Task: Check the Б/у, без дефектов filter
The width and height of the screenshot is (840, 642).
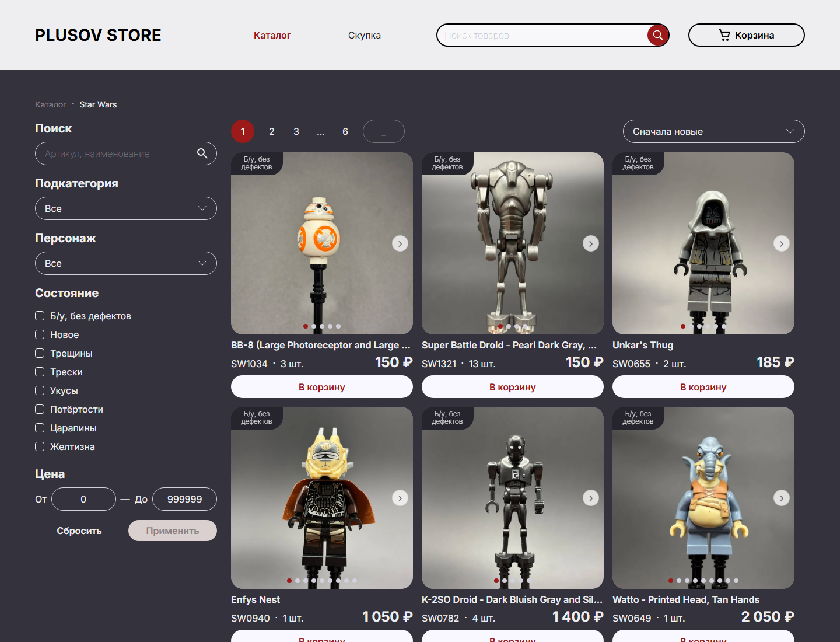Action: (x=40, y=316)
